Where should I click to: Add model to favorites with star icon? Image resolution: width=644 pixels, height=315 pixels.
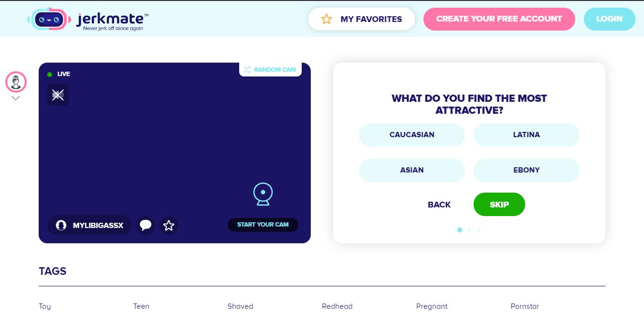pyautogui.click(x=169, y=225)
